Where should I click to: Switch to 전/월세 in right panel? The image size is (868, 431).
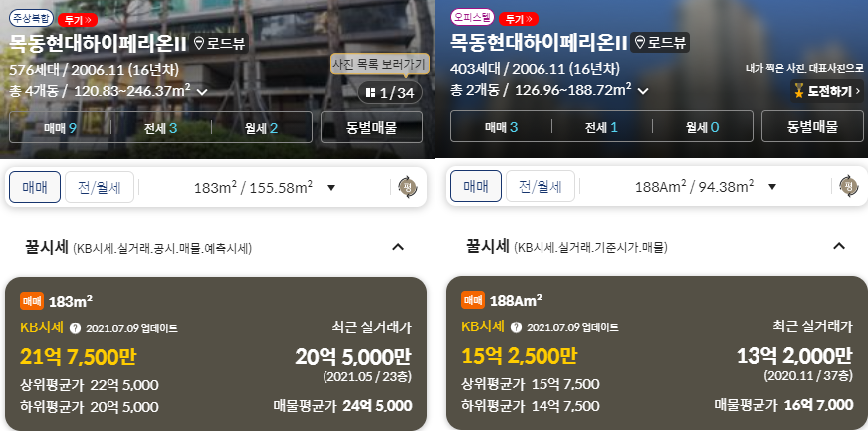click(541, 187)
